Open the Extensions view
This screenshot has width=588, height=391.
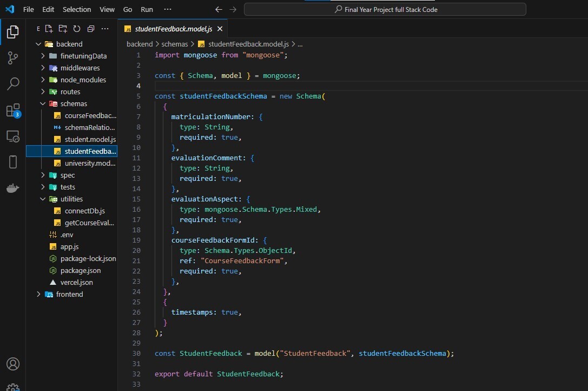point(13,110)
